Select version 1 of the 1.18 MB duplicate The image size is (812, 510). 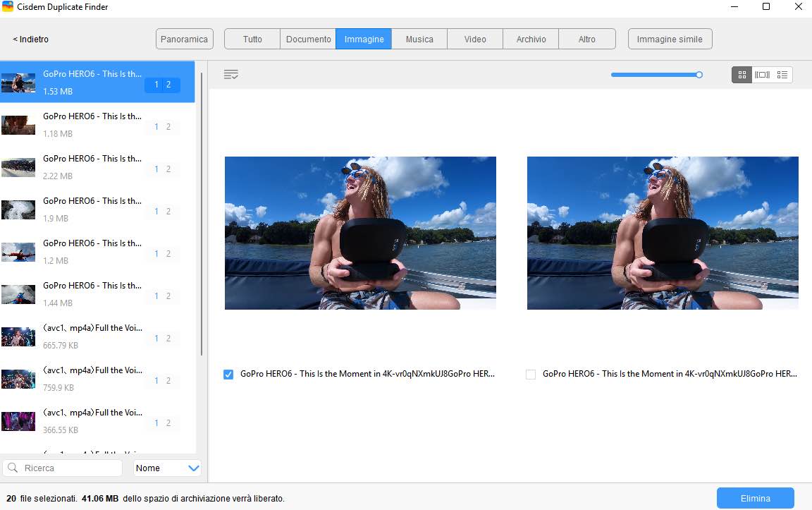coord(156,126)
